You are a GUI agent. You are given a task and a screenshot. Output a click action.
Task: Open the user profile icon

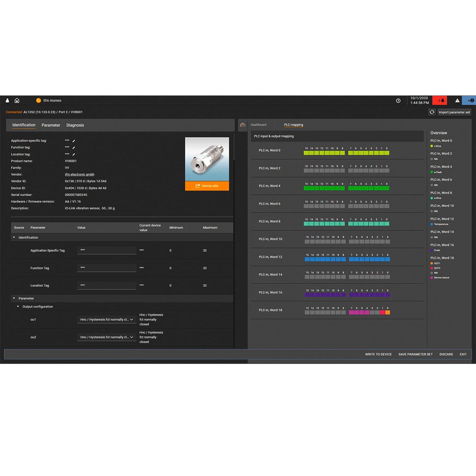(7, 101)
